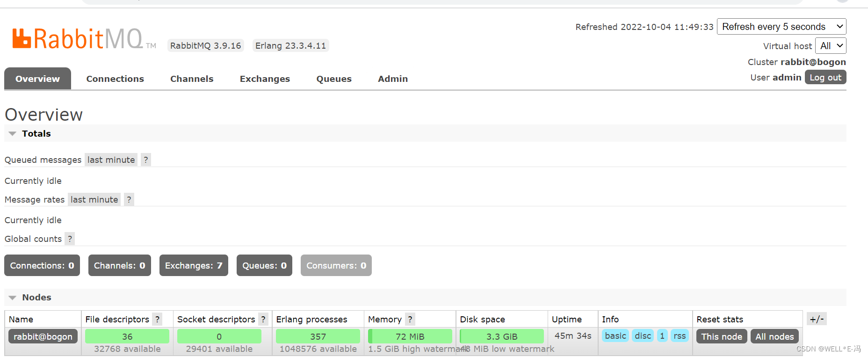868x357 pixels.
Task: Change Message rates last minute range
Action: click(x=94, y=200)
